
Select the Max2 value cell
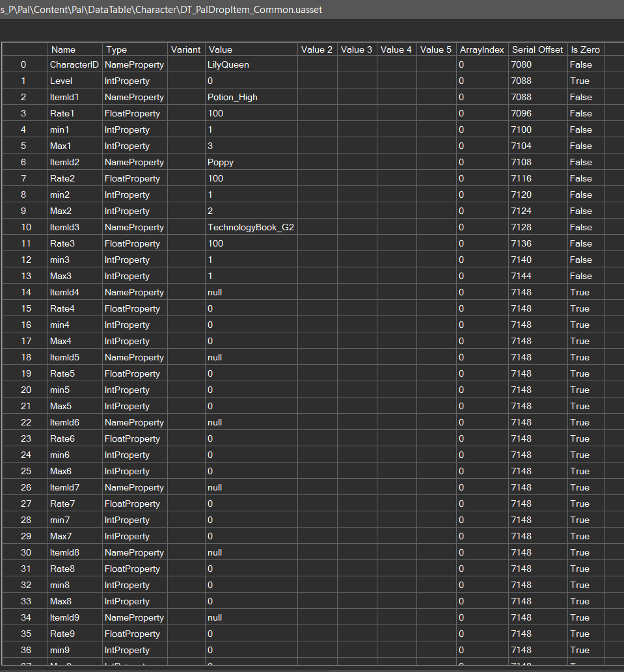click(252, 211)
